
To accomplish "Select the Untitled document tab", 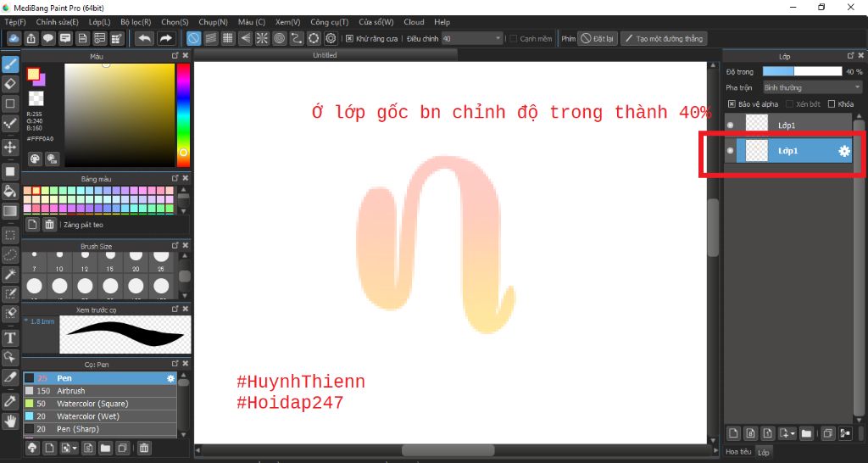I will [325, 55].
